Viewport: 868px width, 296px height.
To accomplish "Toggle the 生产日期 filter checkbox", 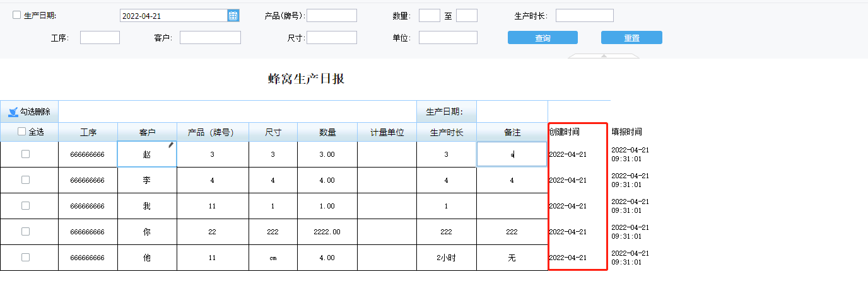I will (17, 15).
